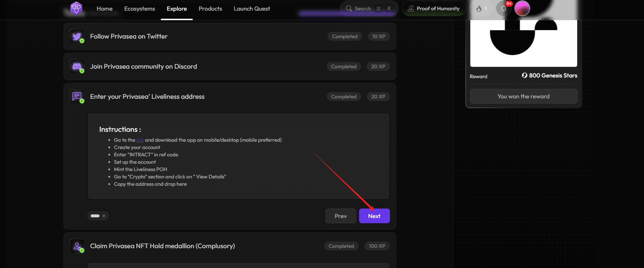The height and width of the screenshot is (268, 644).
Task: Click the 10 XP badge
Action: coord(379,36)
